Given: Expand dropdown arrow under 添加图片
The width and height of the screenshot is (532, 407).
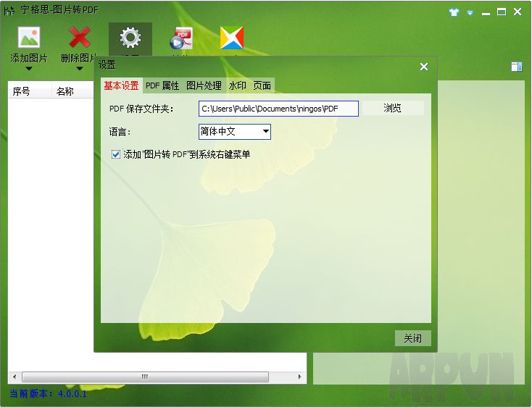Looking at the screenshot, I should [x=29, y=69].
